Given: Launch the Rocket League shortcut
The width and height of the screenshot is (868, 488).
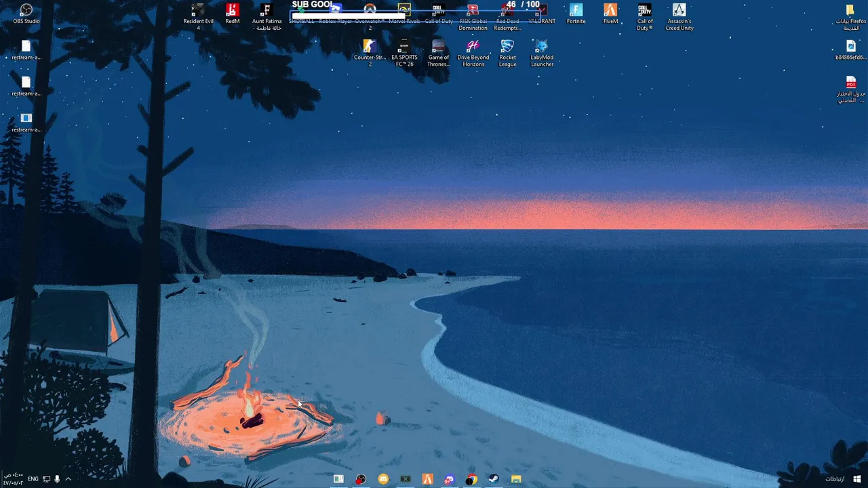Looking at the screenshot, I should click(x=507, y=53).
